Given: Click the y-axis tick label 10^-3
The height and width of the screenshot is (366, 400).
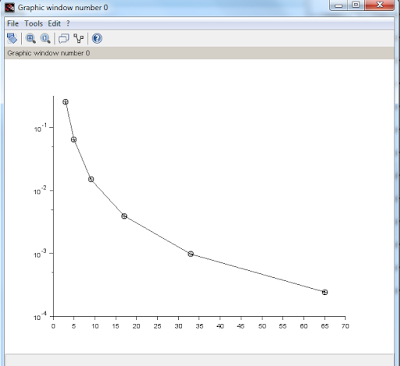Looking at the screenshot, I should click(x=39, y=254).
